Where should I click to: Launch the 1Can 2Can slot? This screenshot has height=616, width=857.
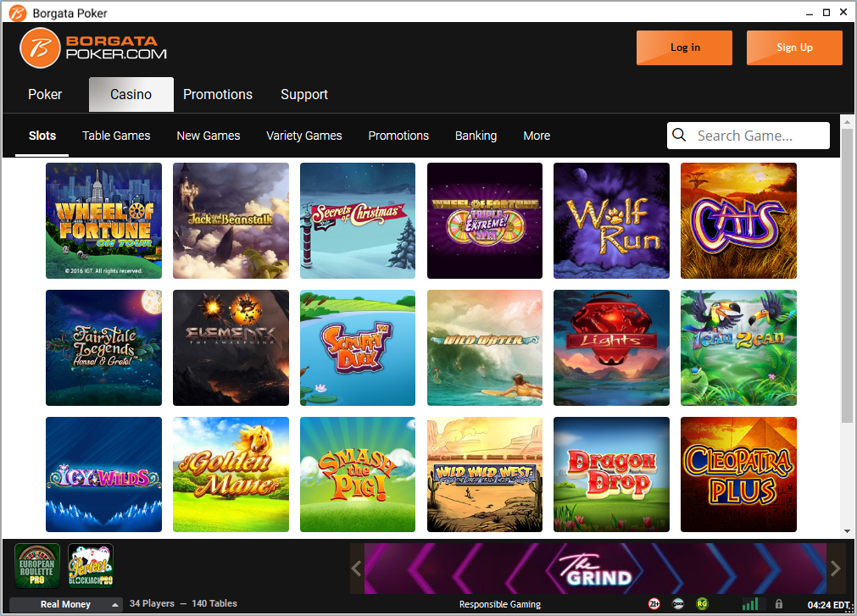(x=738, y=348)
